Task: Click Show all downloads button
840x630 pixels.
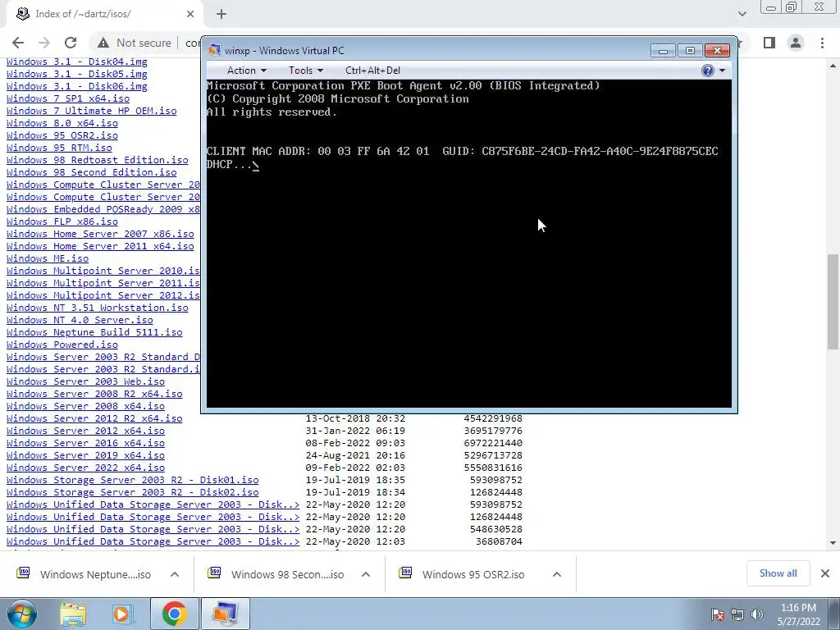Action: [778, 573]
